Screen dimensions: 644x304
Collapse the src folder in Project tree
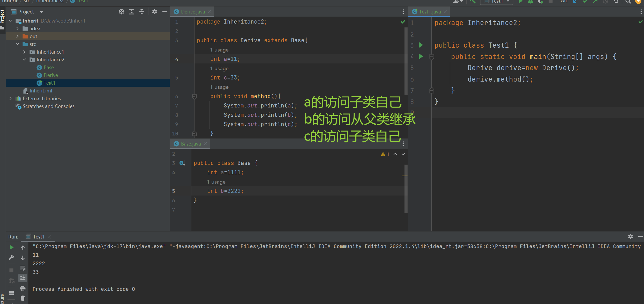click(17, 44)
